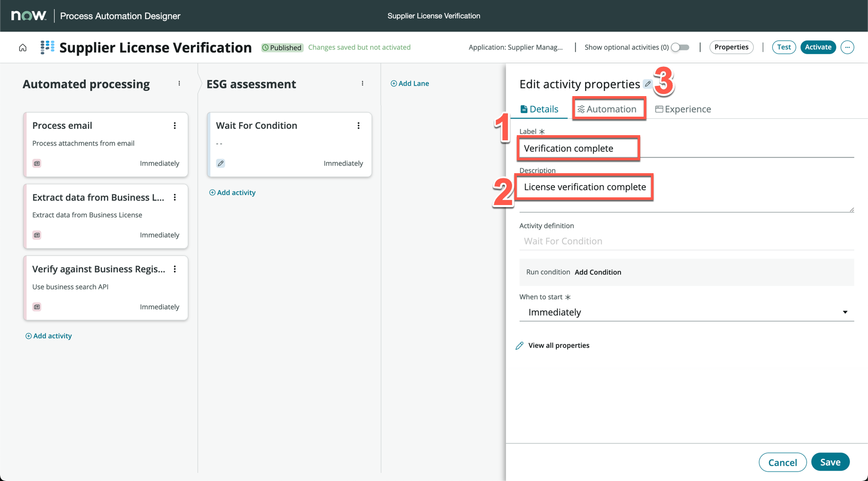This screenshot has width=868, height=481.
Task: Open Process email activity options menu
Action: point(175,126)
